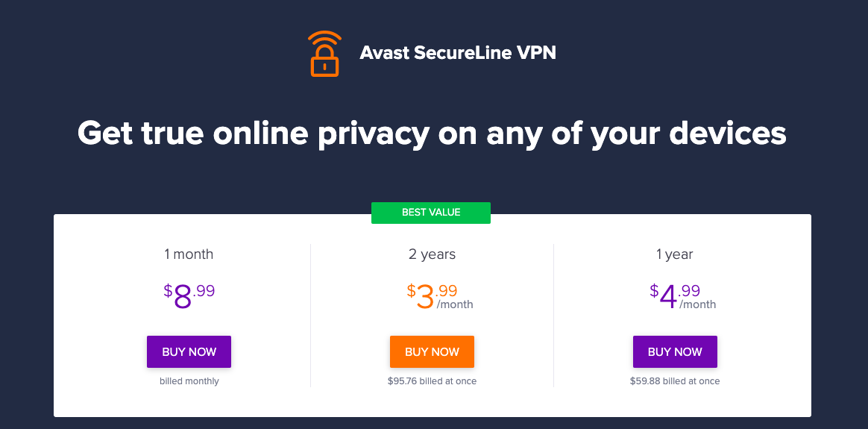
Task: Click the $95.76 billed at once text
Action: tap(432, 381)
